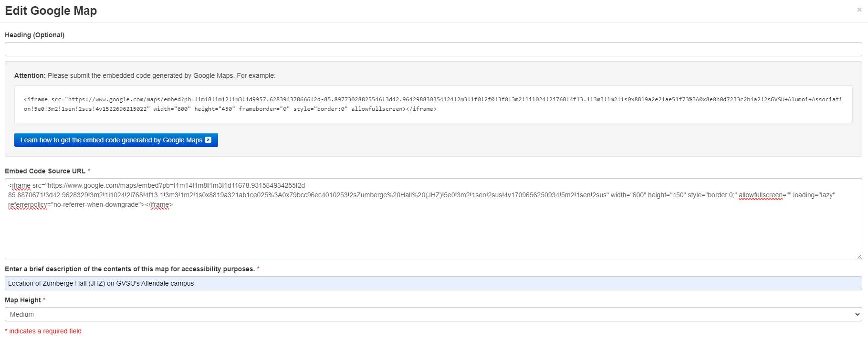Click the accessibility description input field
The image size is (868, 363).
[x=433, y=283]
